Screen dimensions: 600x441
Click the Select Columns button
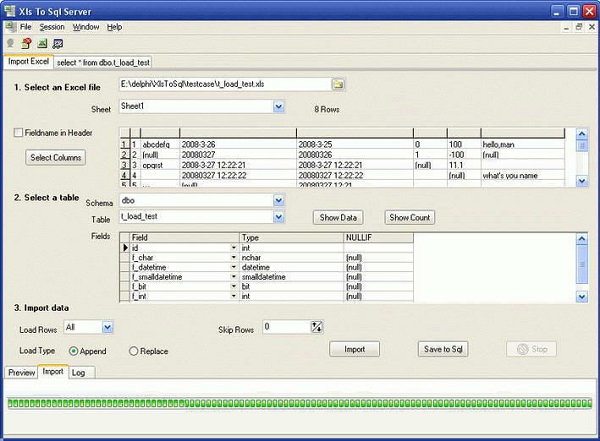[x=55, y=157]
